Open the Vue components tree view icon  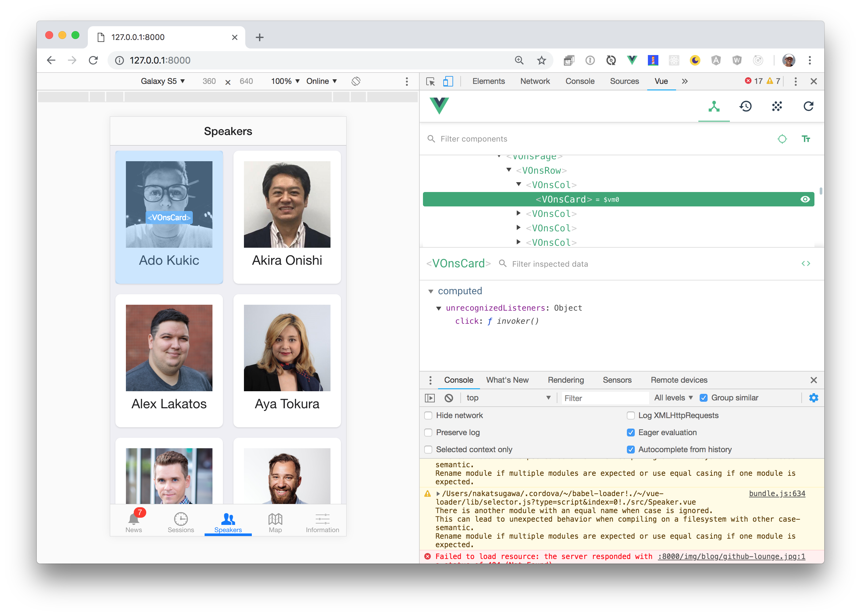[714, 106]
